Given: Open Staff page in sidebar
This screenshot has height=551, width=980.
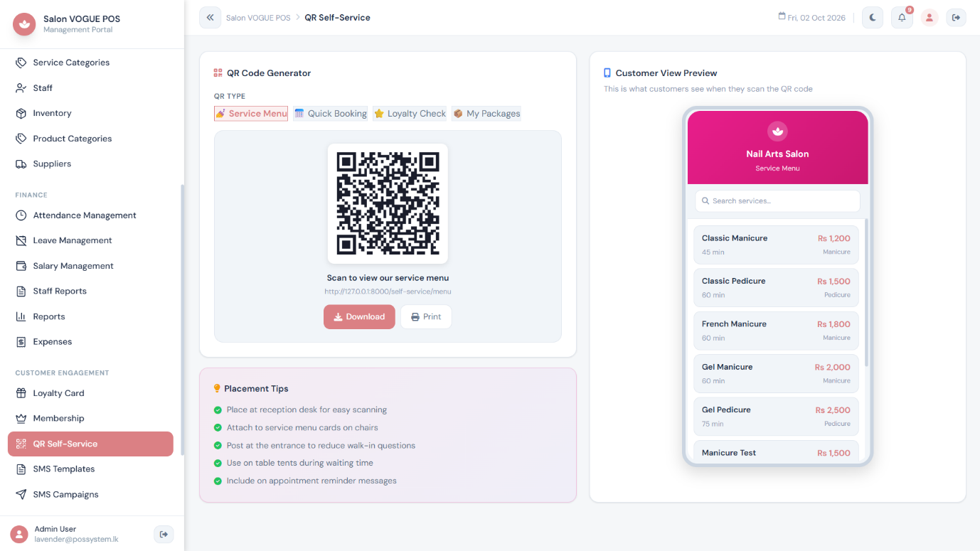Looking at the screenshot, I should click(90, 88).
